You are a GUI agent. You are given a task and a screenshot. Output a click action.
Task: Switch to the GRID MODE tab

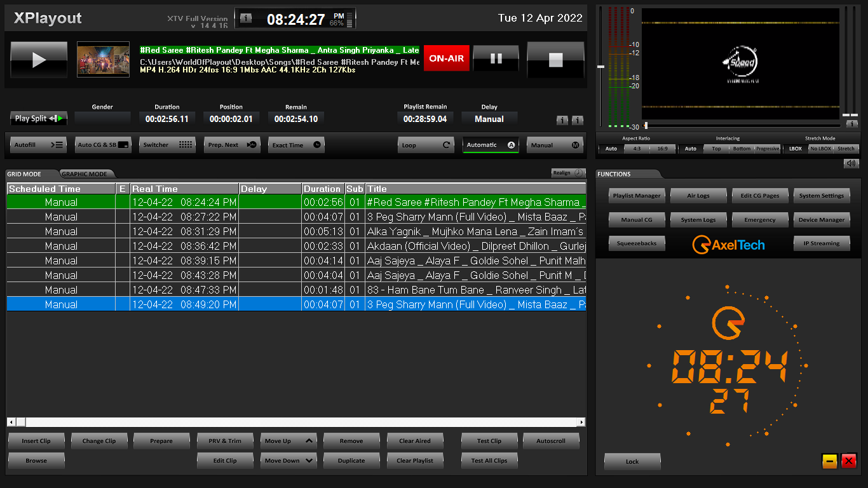pos(25,174)
